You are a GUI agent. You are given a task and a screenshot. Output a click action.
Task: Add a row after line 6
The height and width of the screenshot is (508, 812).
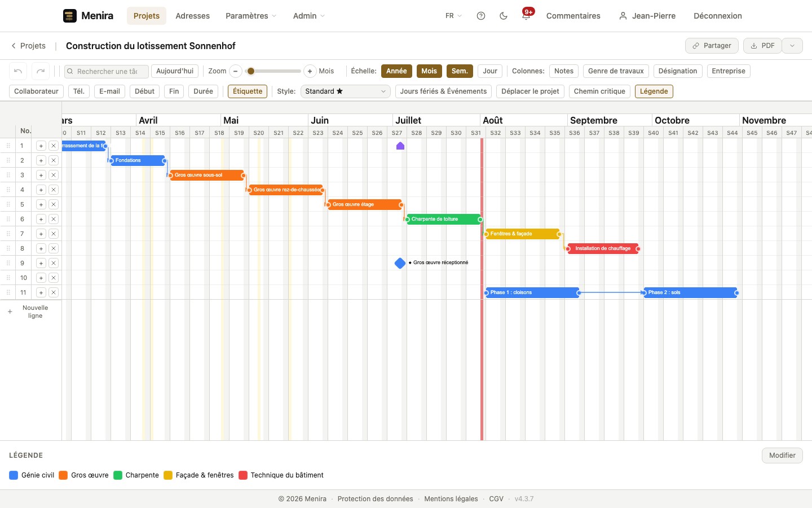[x=41, y=219]
